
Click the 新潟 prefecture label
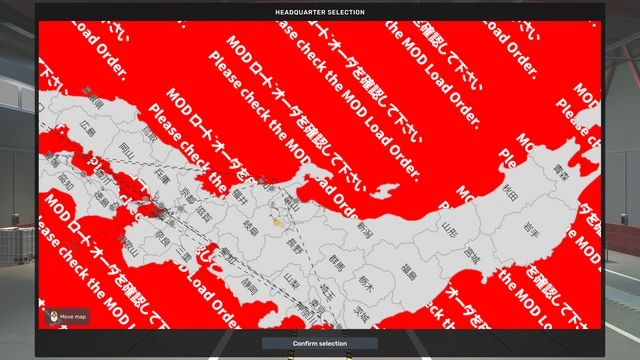(364, 230)
